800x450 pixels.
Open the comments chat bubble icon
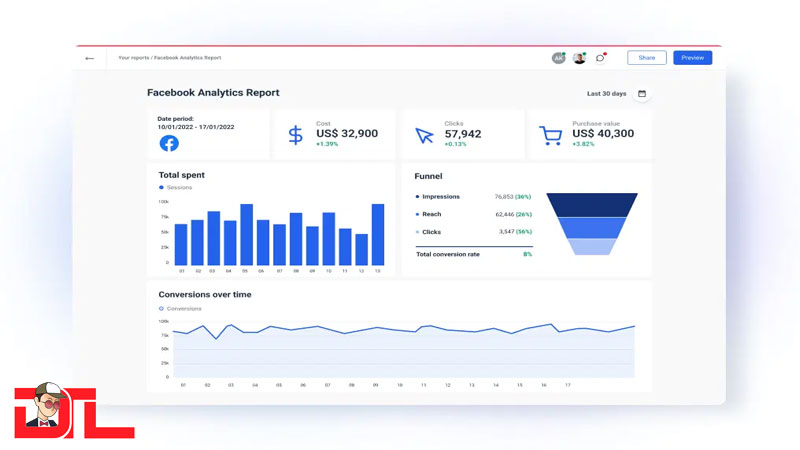[601, 58]
